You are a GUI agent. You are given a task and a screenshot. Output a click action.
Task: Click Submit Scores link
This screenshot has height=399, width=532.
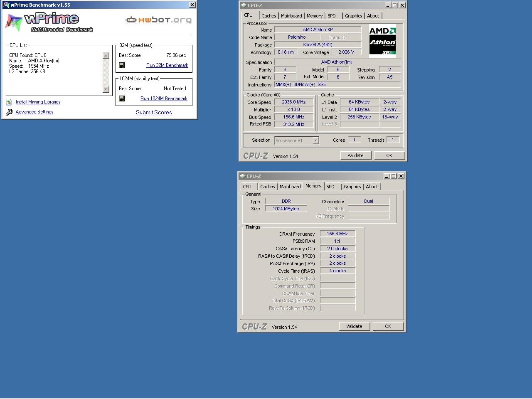(x=154, y=112)
